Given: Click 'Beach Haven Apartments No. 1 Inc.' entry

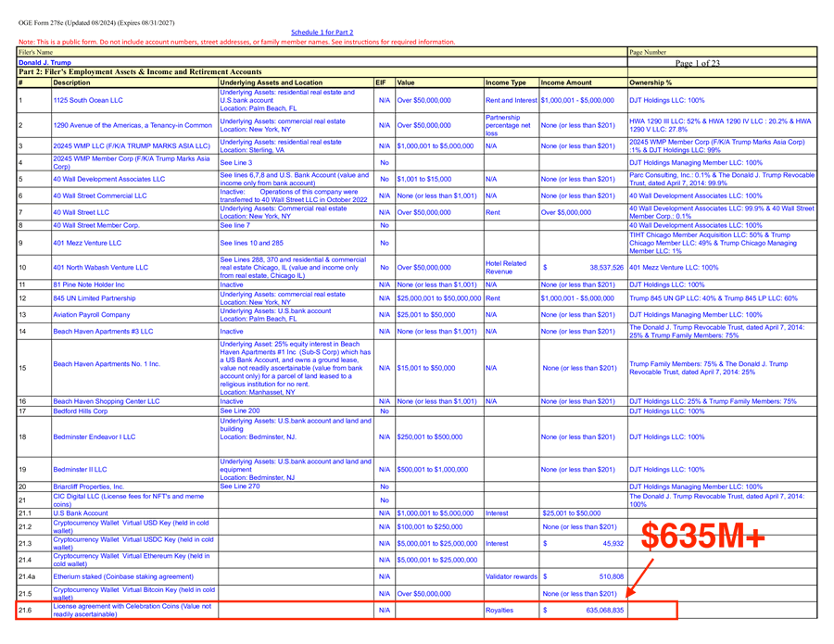Looking at the screenshot, I should click(107, 364).
